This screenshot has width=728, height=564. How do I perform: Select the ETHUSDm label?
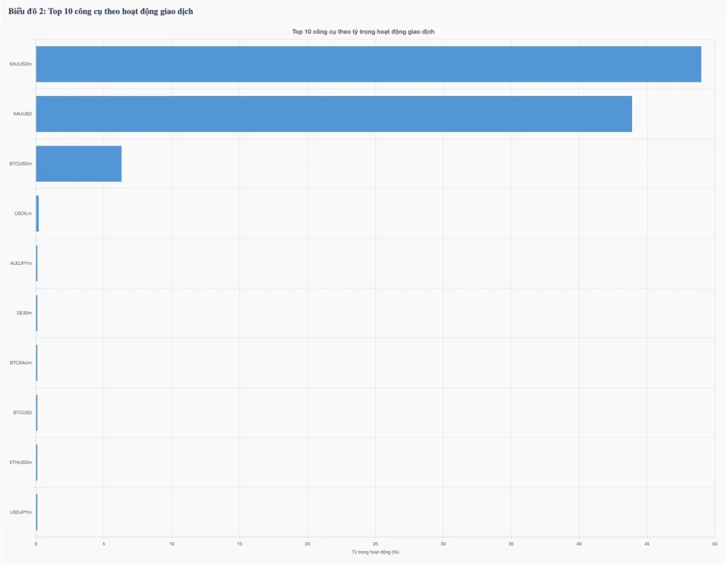20,462
